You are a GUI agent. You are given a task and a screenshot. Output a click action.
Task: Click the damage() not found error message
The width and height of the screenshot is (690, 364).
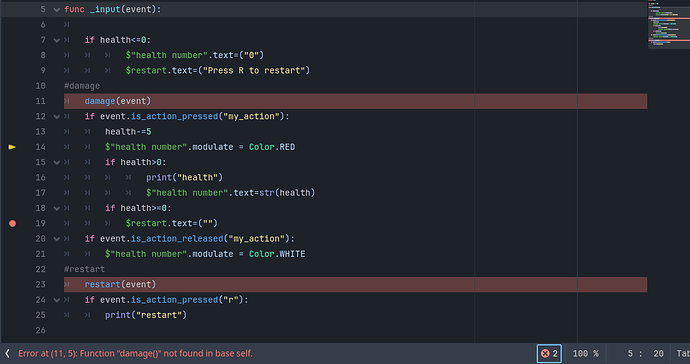[x=136, y=353]
